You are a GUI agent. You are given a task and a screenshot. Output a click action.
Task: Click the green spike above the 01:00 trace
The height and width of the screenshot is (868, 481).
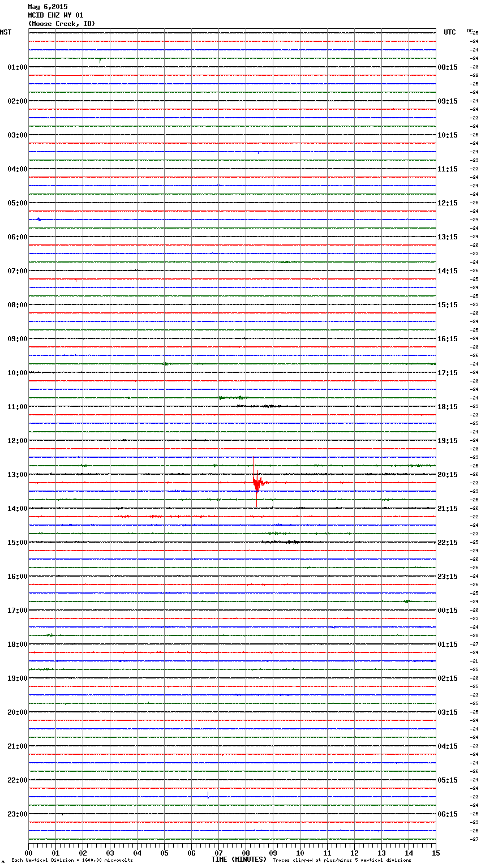tap(100, 60)
